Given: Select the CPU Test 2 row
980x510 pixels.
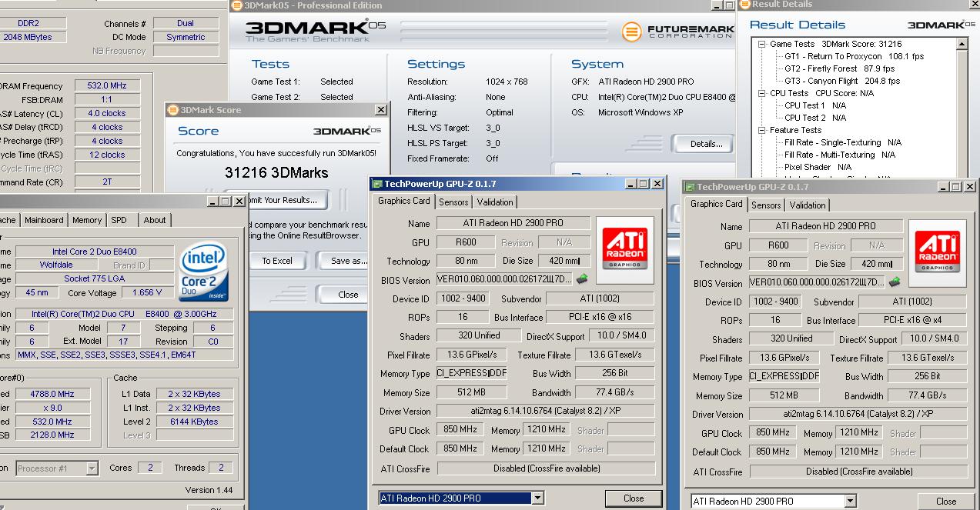Looking at the screenshot, I should [x=814, y=118].
